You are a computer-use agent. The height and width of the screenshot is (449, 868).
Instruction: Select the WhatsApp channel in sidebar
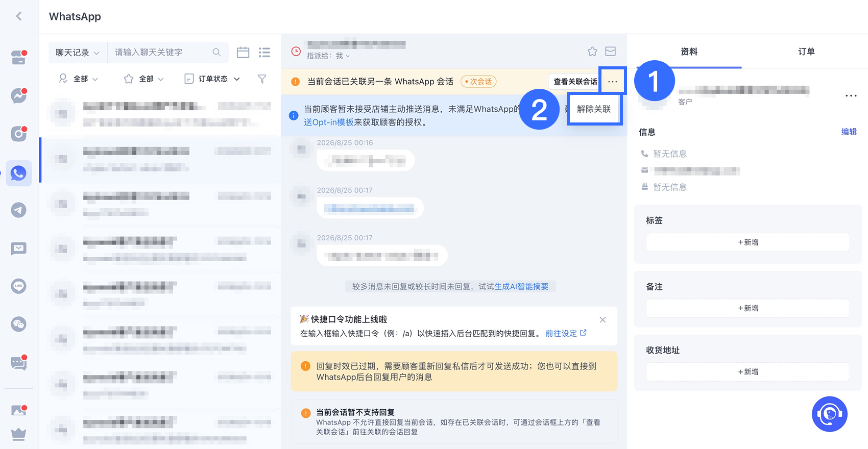tap(19, 173)
